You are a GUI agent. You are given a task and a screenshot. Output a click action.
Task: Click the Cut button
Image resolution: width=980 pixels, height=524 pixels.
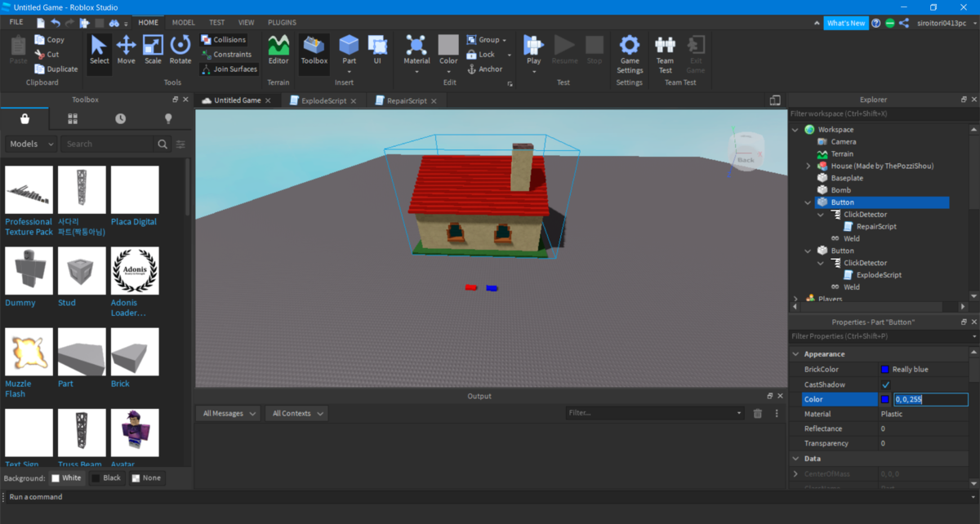click(x=47, y=54)
